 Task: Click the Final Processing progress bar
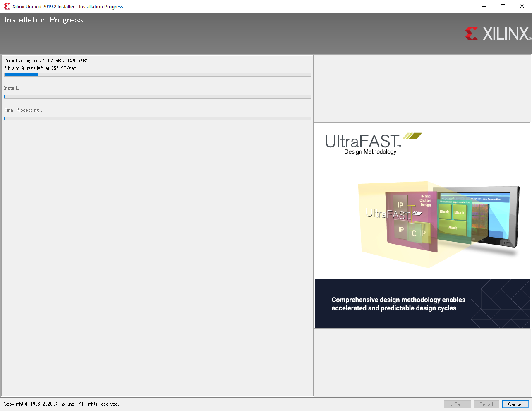(x=158, y=119)
